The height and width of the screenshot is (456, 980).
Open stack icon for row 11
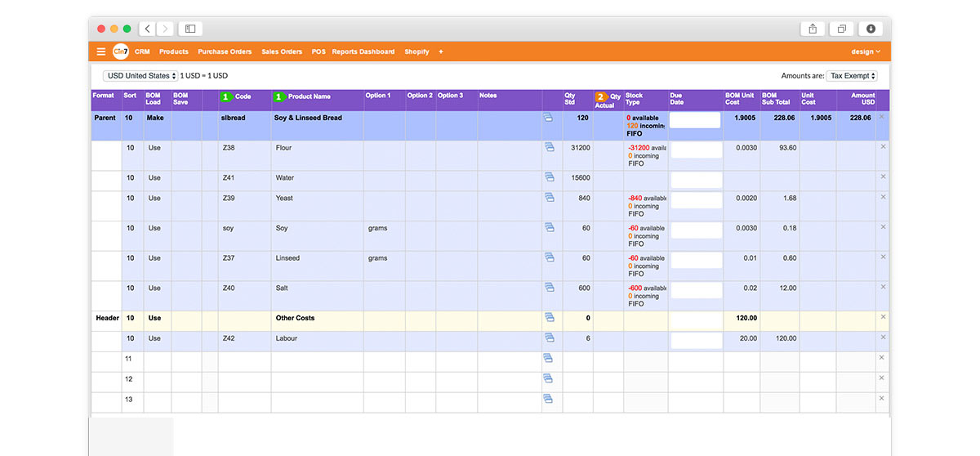pyautogui.click(x=548, y=358)
